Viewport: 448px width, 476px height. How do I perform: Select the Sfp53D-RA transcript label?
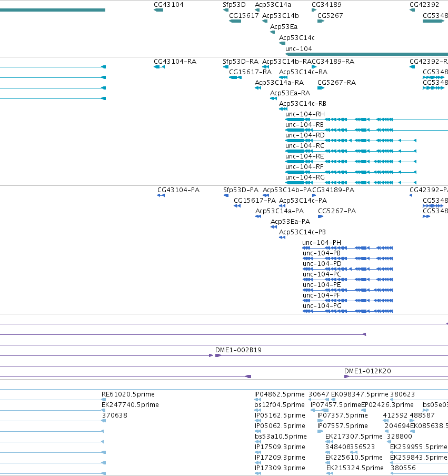click(241, 61)
